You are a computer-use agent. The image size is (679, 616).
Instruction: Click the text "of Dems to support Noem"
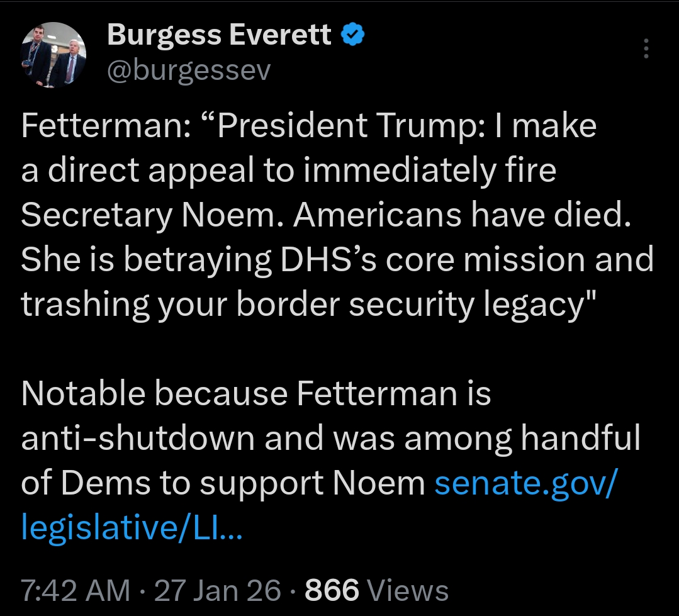coord(223,483)
